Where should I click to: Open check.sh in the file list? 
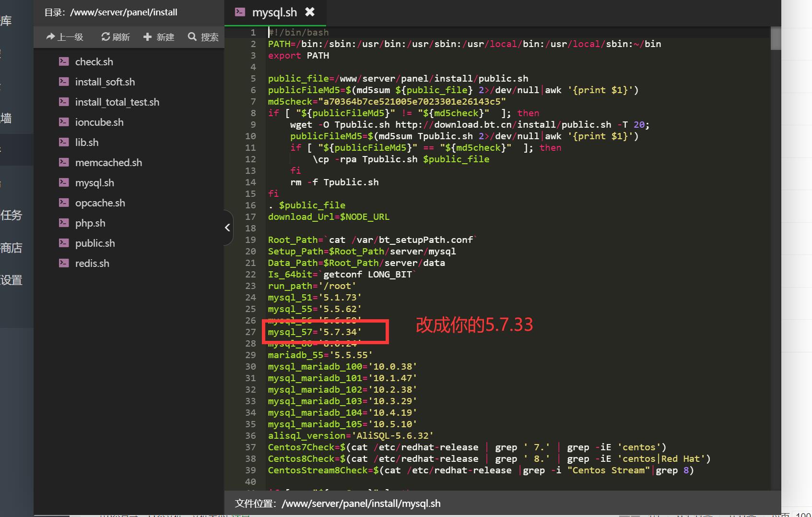pos(94,62)
